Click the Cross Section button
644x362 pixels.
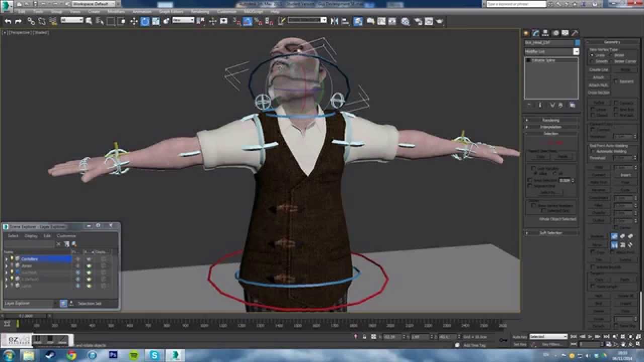(x=599, y=93)
